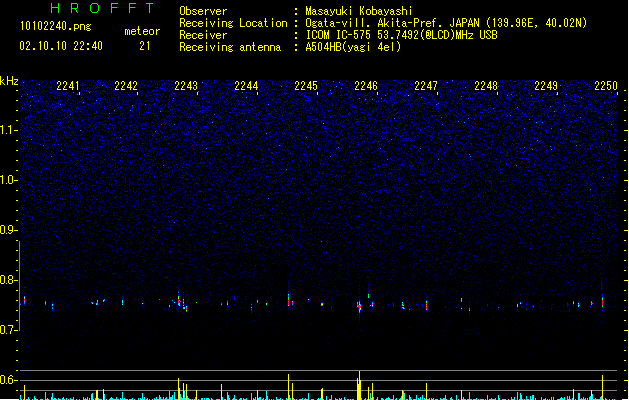Click the 2245 time marker

tap(306, 86)
